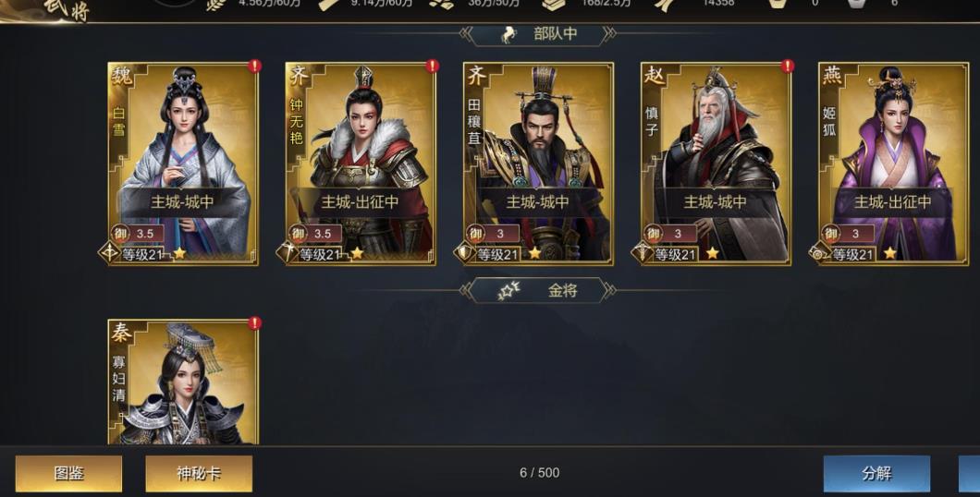Open the 图鉴 gallery

[x=68, y=473]
